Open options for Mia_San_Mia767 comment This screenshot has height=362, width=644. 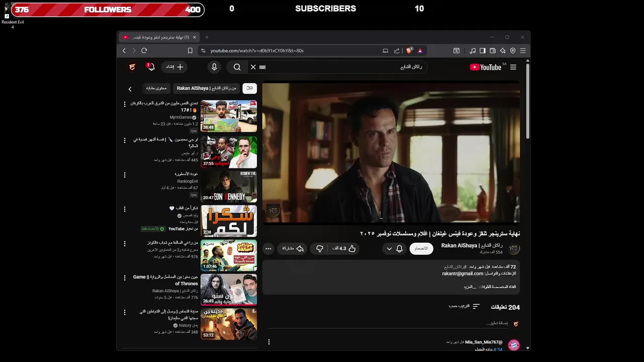(x=269, y=342)
